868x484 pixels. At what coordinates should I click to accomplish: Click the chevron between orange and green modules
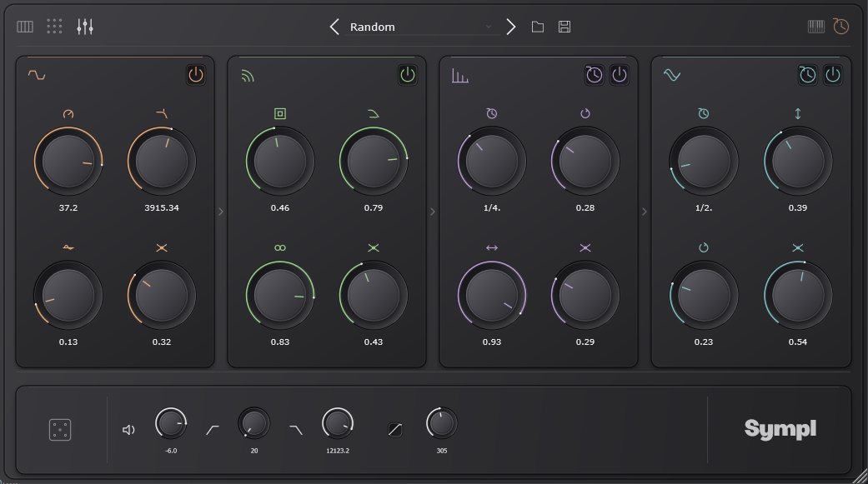point(221,212)
